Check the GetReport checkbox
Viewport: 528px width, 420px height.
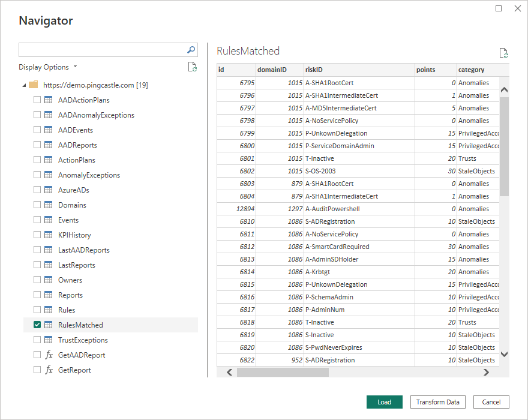(37, 370)
